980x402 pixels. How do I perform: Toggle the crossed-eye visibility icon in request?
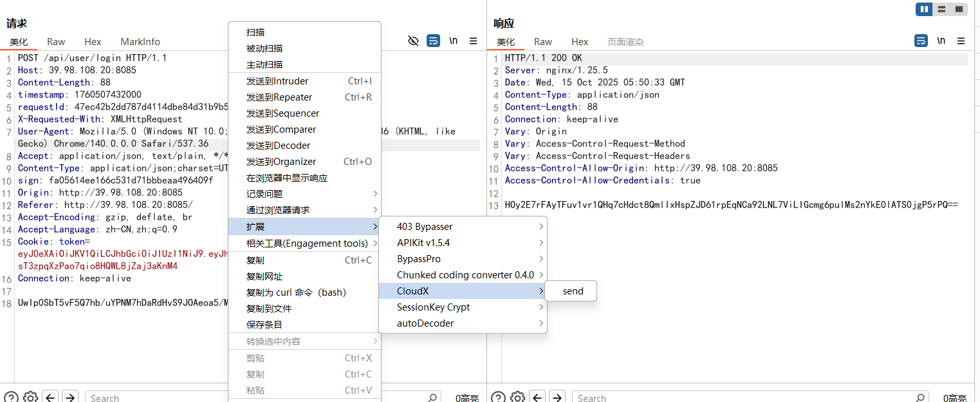pyautogui.click(x=413, y=41)
